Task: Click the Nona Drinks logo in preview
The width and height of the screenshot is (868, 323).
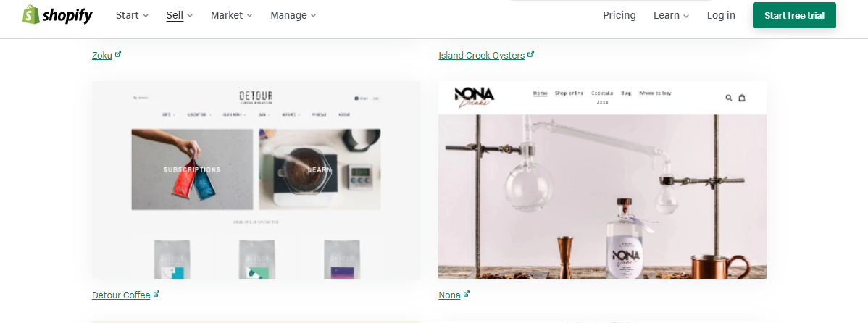Action: (475, 97)
